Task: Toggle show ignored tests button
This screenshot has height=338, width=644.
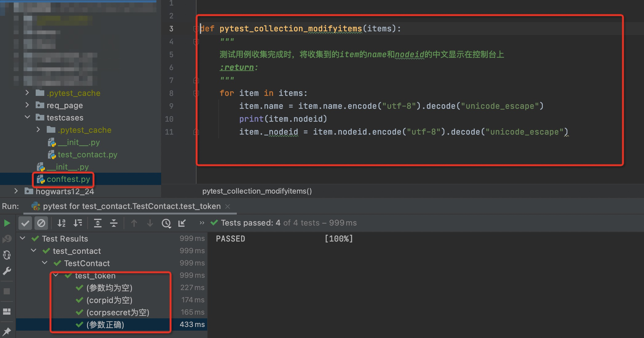Action: pos(41,223)
